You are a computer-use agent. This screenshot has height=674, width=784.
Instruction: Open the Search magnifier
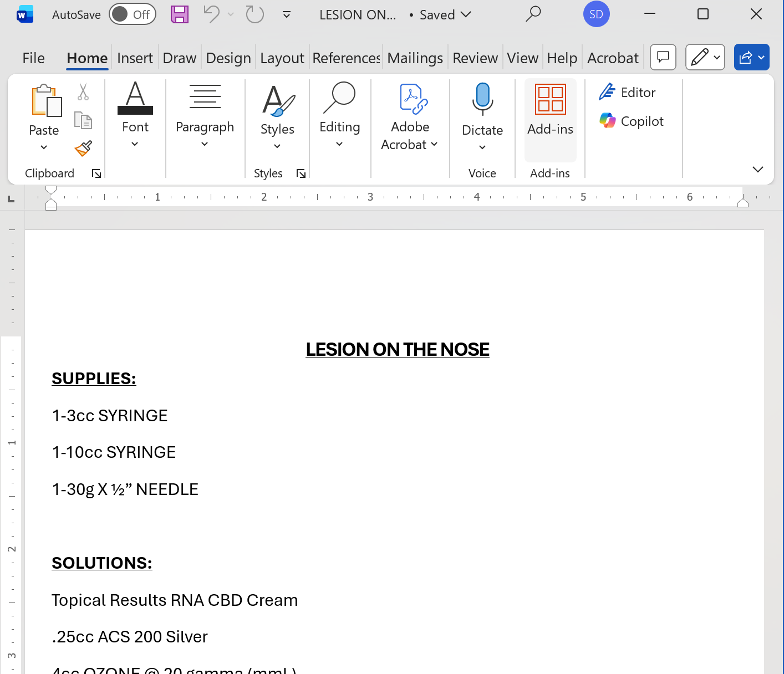533,14
